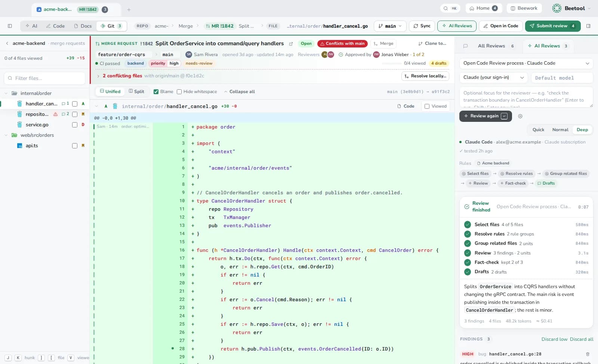Image resolution: width=598 pixels, height=364 pixels.
Task: Delete the HIGH finding with trash icon
Action: (588, 354)
